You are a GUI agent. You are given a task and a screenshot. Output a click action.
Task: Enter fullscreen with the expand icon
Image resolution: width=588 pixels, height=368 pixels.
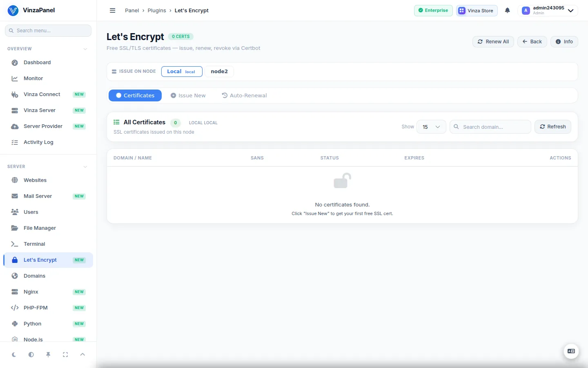point(65,355)
